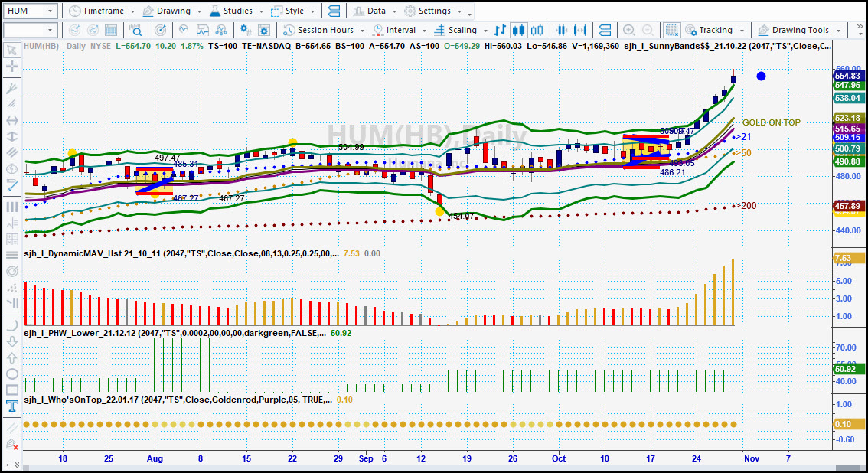Viewport: 868px width, 473px height.
Task: Select the horizontal double-arrow tool
Action: (11, 120)
